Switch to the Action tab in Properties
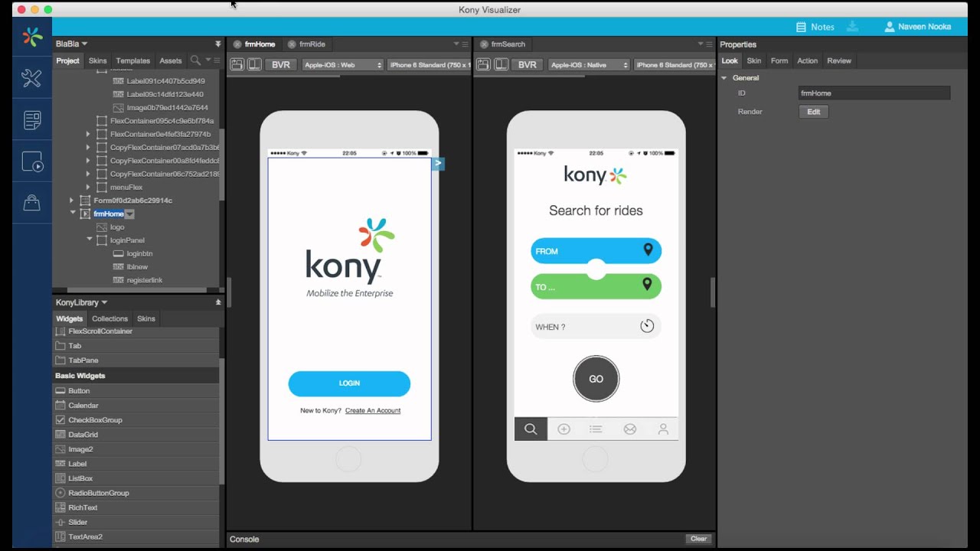This screenshot has width=980, height=551. pos(808,61)
